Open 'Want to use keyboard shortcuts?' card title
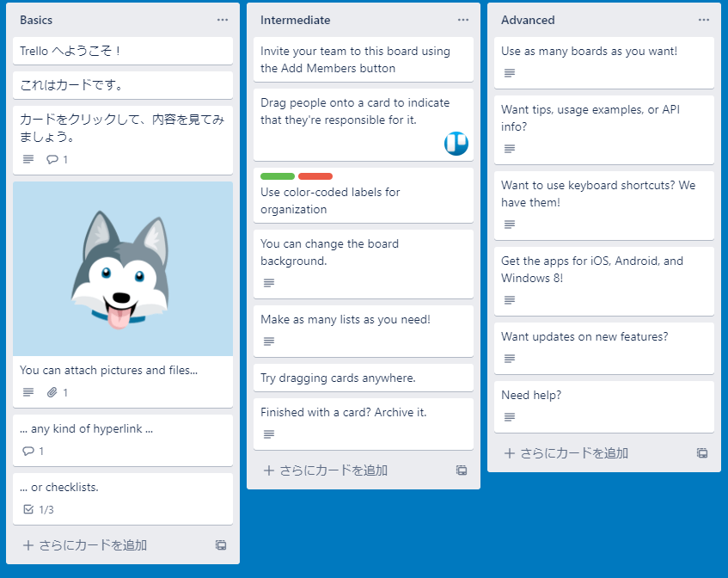This screenshot has width=728, height=578. pyautogui.click(x=598, y=194)
